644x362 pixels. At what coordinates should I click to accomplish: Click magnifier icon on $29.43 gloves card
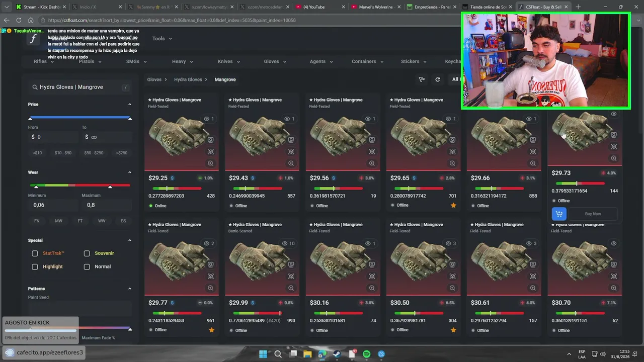pyautogui.click(x=291, y=163)
